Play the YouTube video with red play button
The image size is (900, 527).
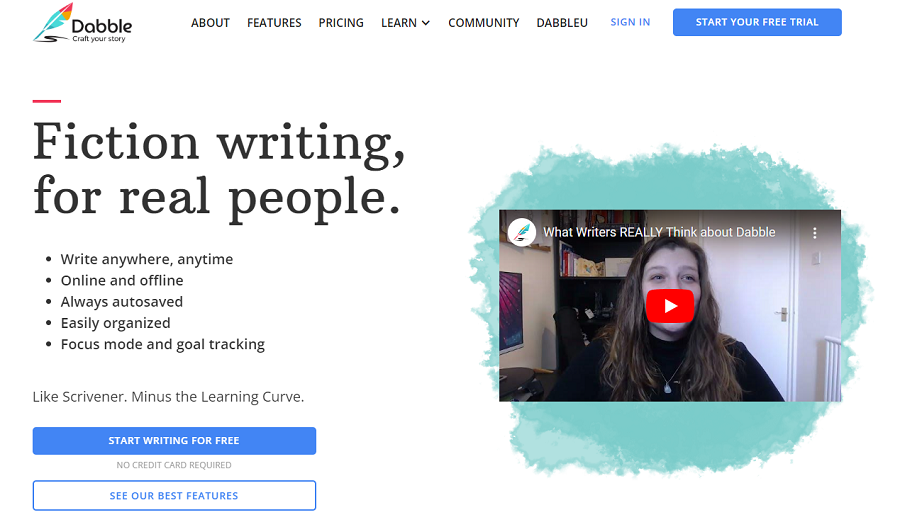coord(670,306)
